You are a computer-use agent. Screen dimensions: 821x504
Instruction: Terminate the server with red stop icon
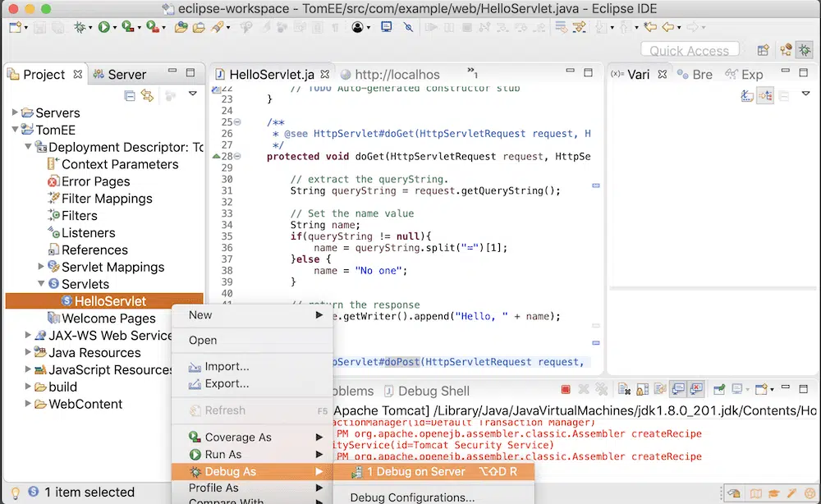[566, 390]
